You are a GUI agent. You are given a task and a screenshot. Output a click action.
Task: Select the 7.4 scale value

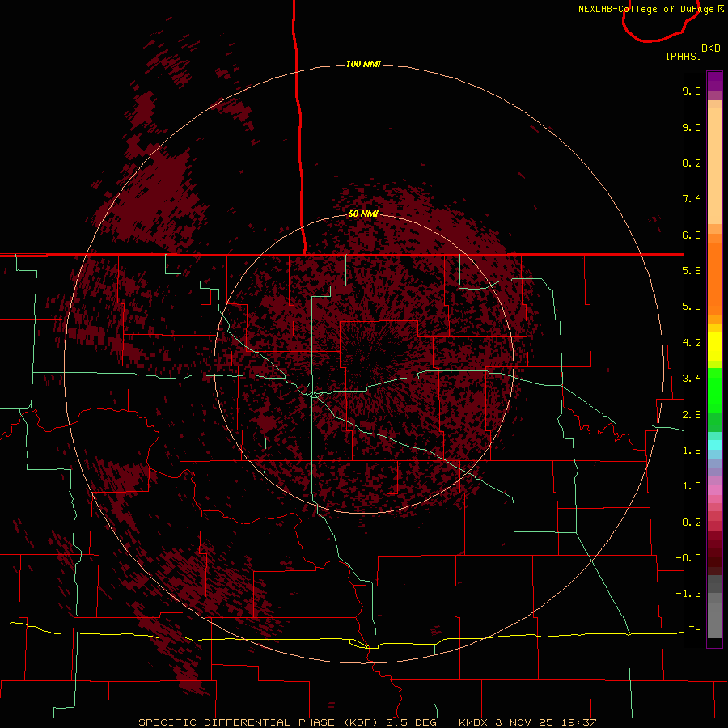[x=692, y=199]
